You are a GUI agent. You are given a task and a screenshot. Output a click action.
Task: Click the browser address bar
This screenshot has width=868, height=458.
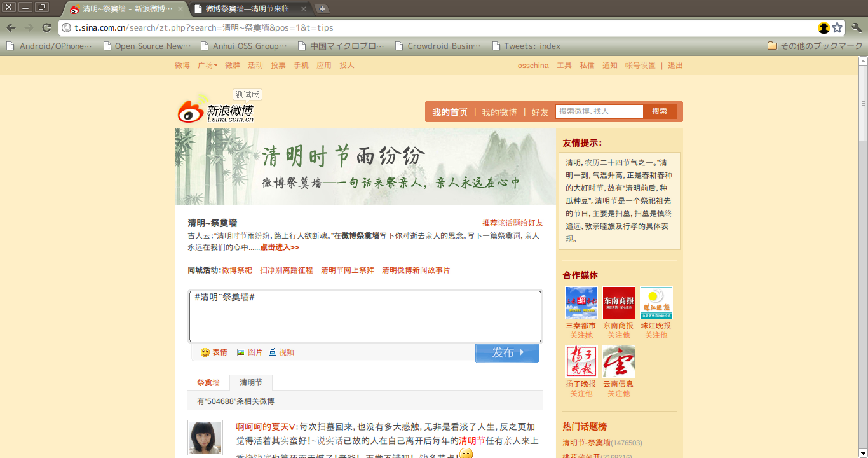coord(438,27)
